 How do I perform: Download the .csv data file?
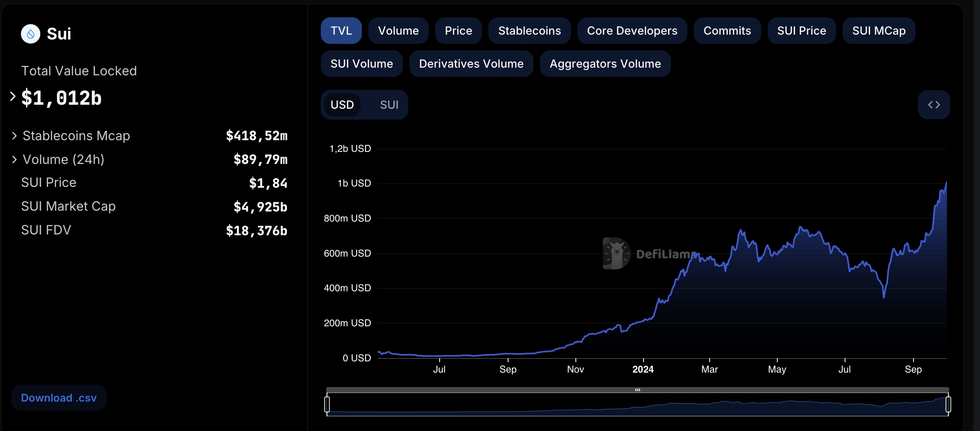coord(59,398)
